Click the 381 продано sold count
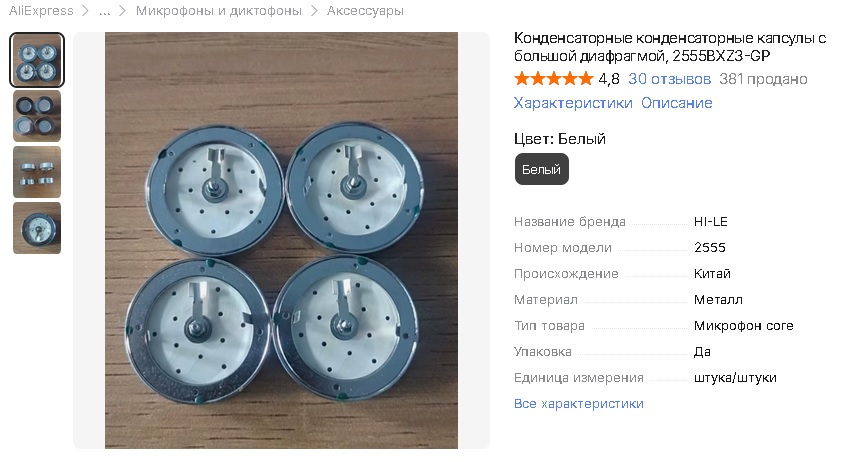Screen dimensions: 843x462 [763, 79]
